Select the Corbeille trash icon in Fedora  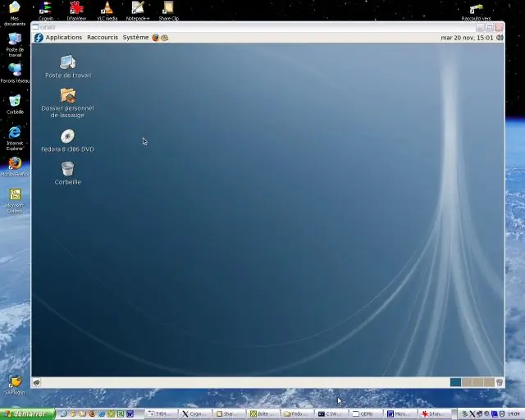point(67,173)
